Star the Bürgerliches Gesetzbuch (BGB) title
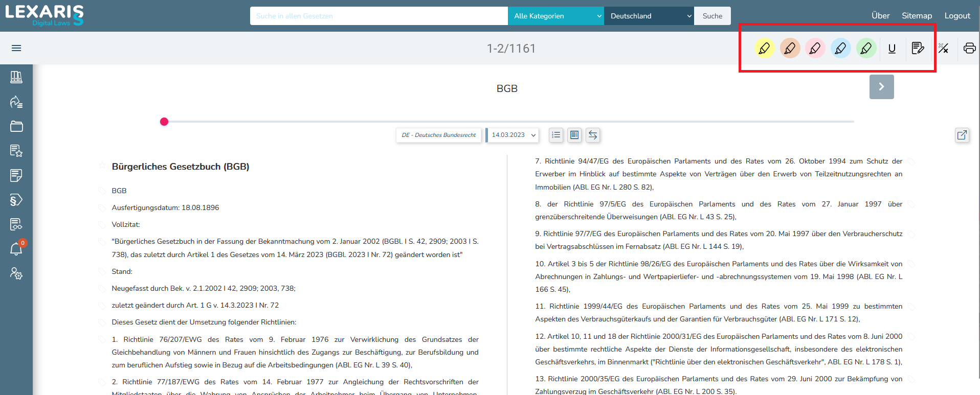 (102, 166)
